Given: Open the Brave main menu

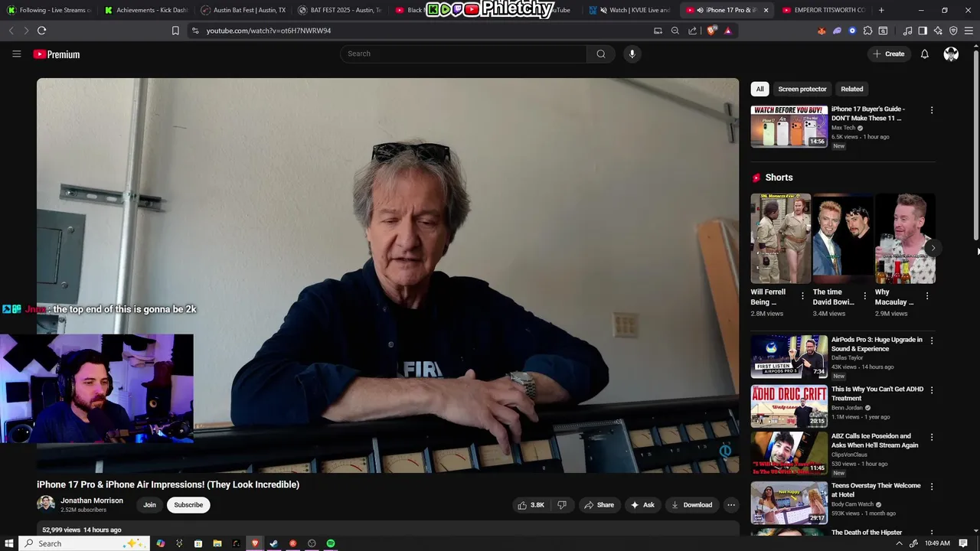Looking at the screenshot, I should (x=969, y=31).
